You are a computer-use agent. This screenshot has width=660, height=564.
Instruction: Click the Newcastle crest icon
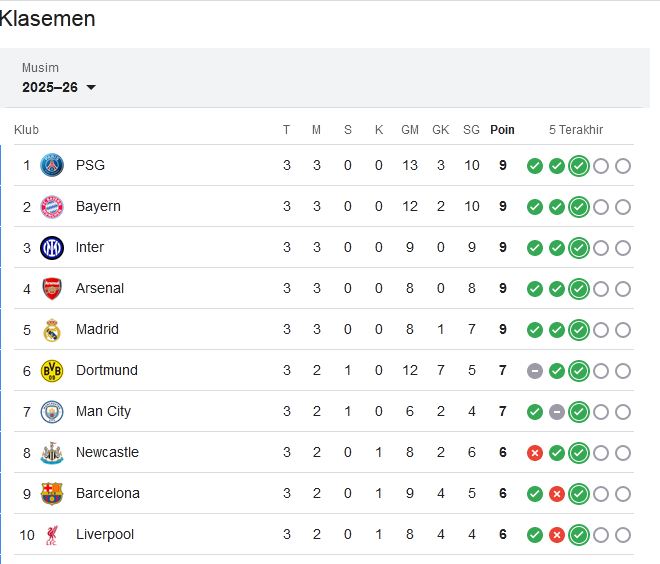click(x=51, y=452)
